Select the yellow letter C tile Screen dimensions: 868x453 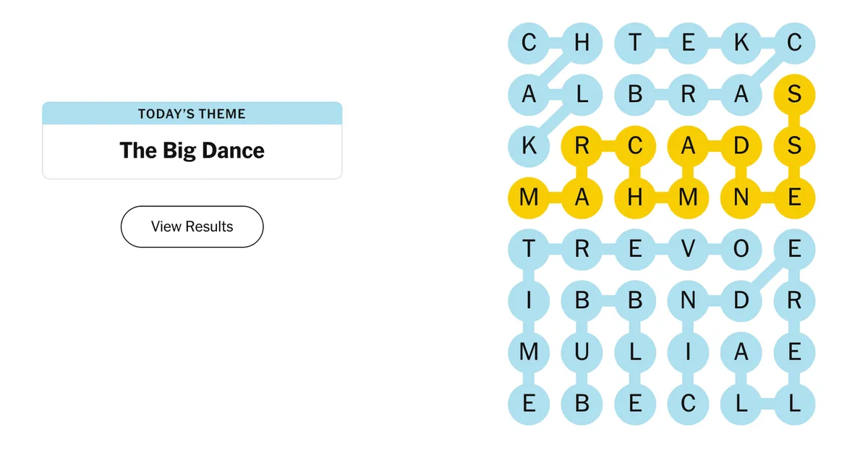click(x=635, y=146)
